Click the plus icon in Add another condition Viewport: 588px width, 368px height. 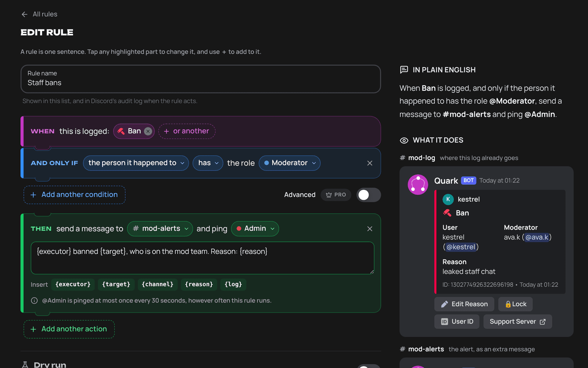pyautogui.click(x=33, y=195)
